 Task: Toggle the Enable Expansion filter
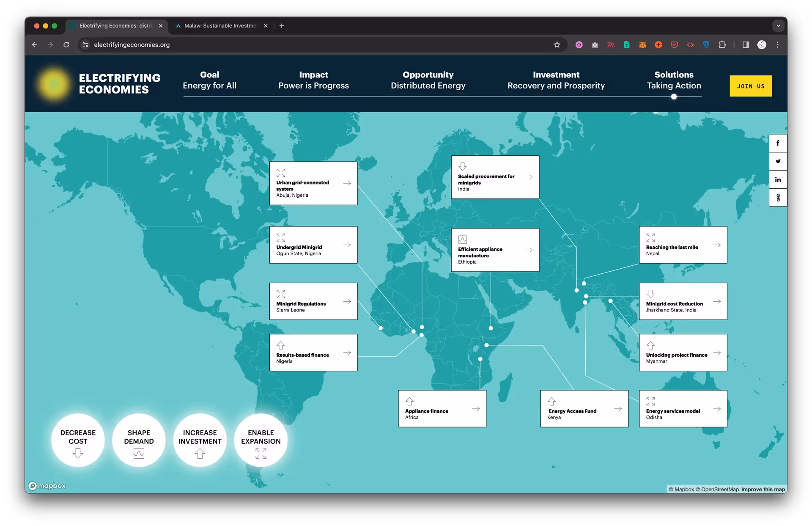(x=261, y=441)
